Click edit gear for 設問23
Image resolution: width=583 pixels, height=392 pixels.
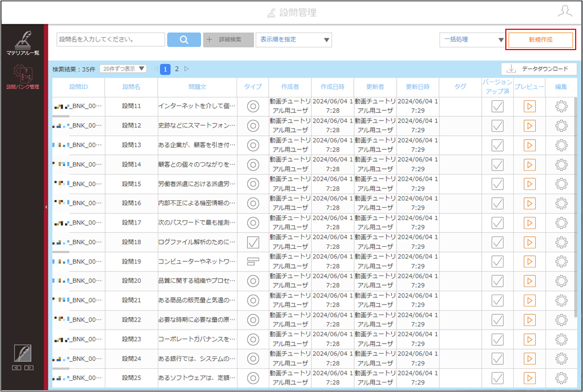(561, 339)
